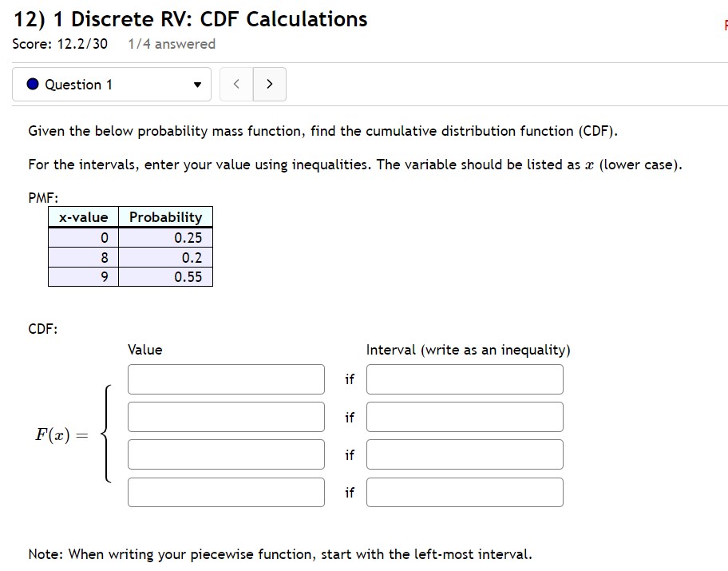Click the second Value input field
The image size is (728, 571).
click(x=225, y=416)
